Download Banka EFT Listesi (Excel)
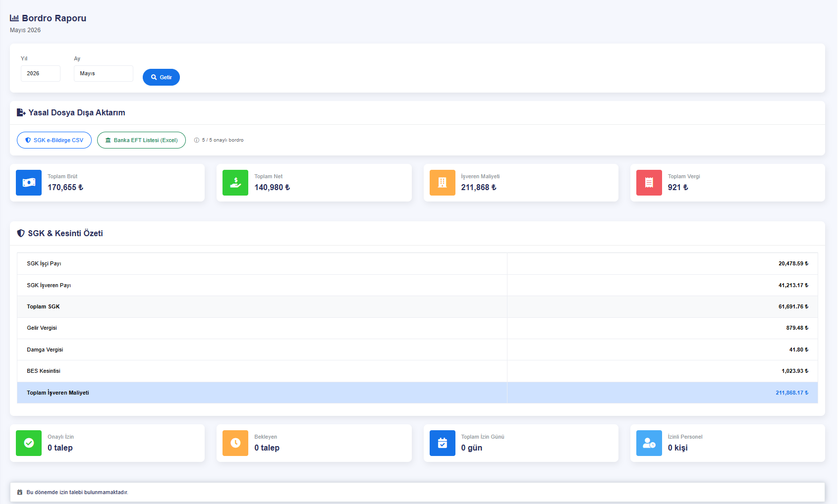 (141, 140)
